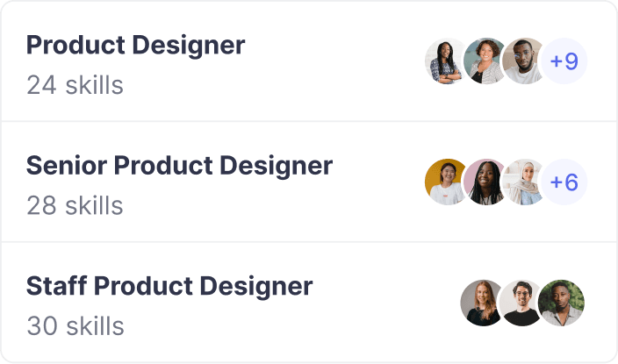The height and width of the screenshot is (364, 618).
Task: Click the +9 more members badge
Action: pos(564,61)
